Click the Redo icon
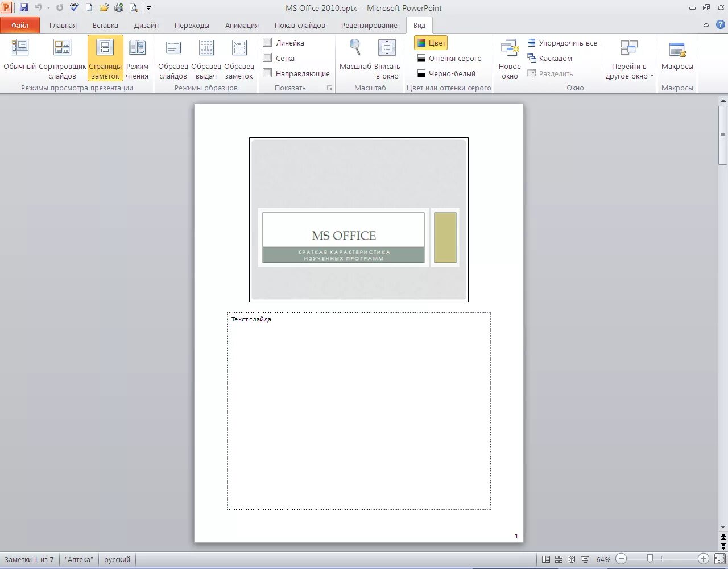Viewport: 728px width, 569px height. click(x=60, y=8)
